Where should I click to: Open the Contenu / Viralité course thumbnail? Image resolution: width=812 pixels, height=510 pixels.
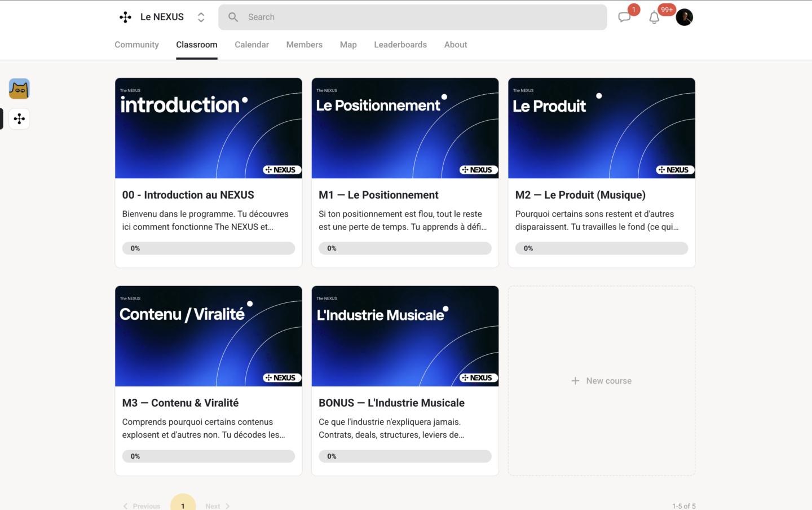coord(209,336)
